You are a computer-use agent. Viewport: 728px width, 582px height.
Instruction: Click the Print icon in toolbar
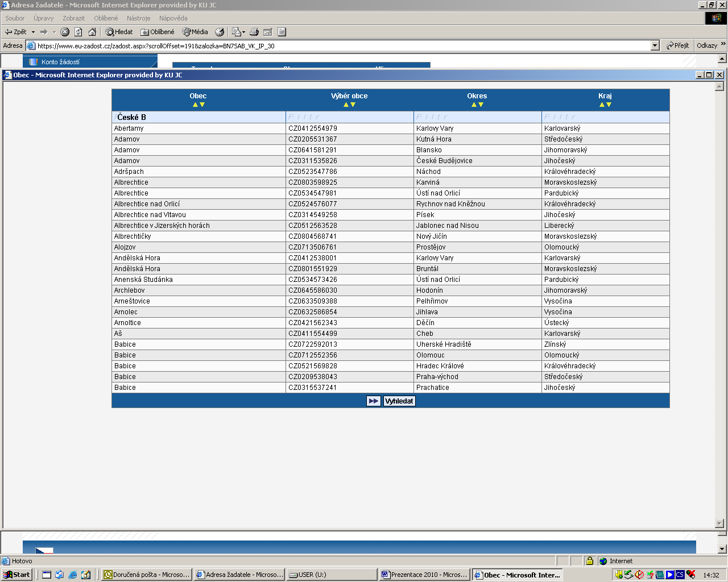point(254,32)
